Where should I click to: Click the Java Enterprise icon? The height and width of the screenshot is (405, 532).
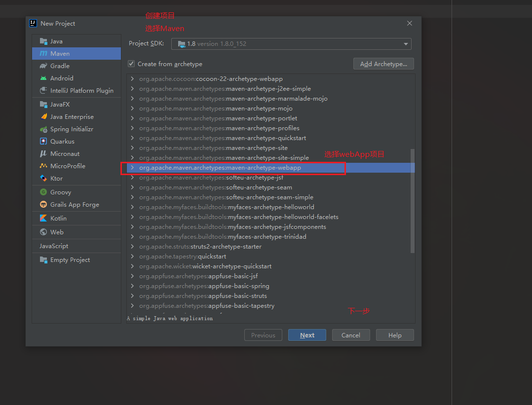coord(44,116)
